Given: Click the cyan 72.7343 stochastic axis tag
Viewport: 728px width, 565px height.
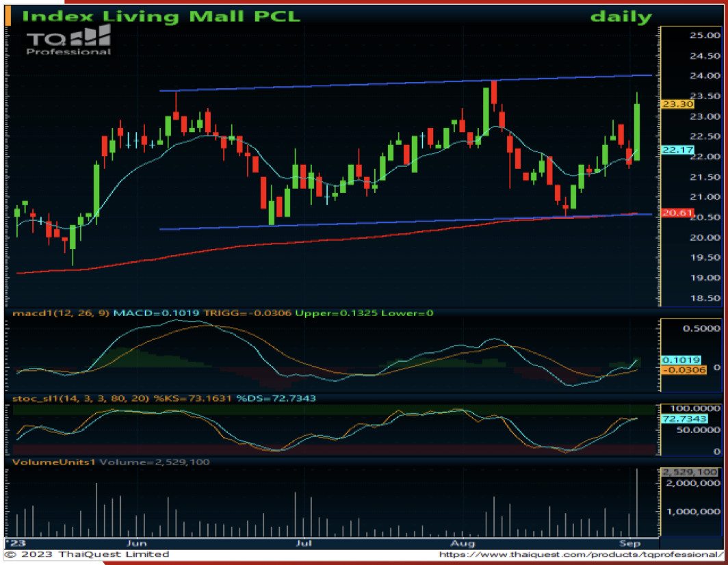Looking at the screenshot, I should tap(684, 419).
